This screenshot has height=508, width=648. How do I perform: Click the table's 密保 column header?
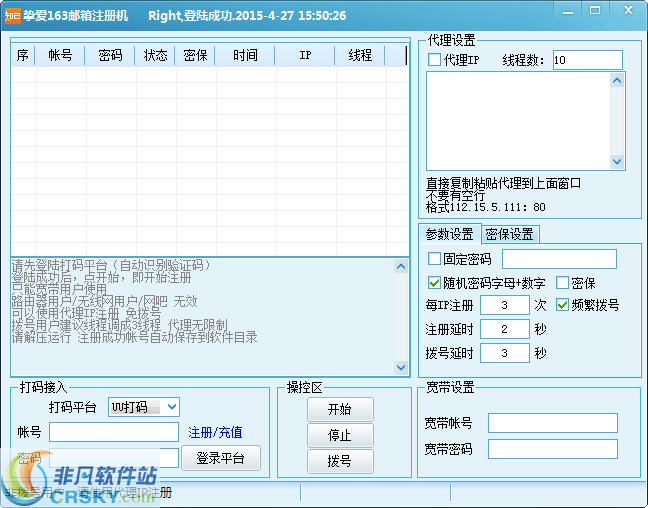pos(195,55)
